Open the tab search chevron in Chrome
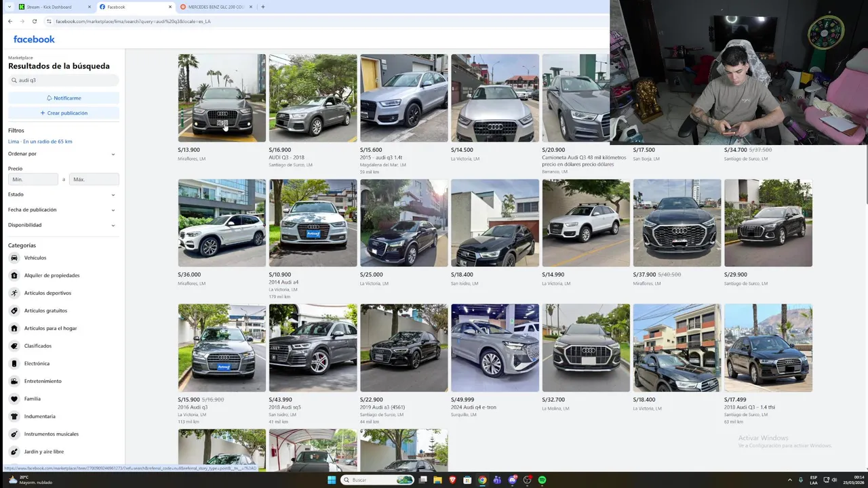This screenshot has width=868, height=488. [x=9, y=7]
